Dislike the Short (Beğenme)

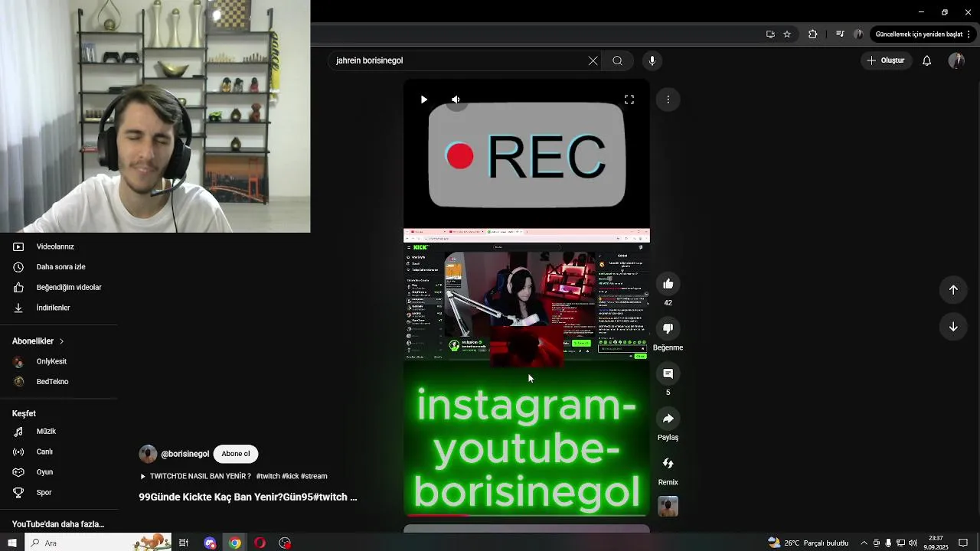click(668, 328)
